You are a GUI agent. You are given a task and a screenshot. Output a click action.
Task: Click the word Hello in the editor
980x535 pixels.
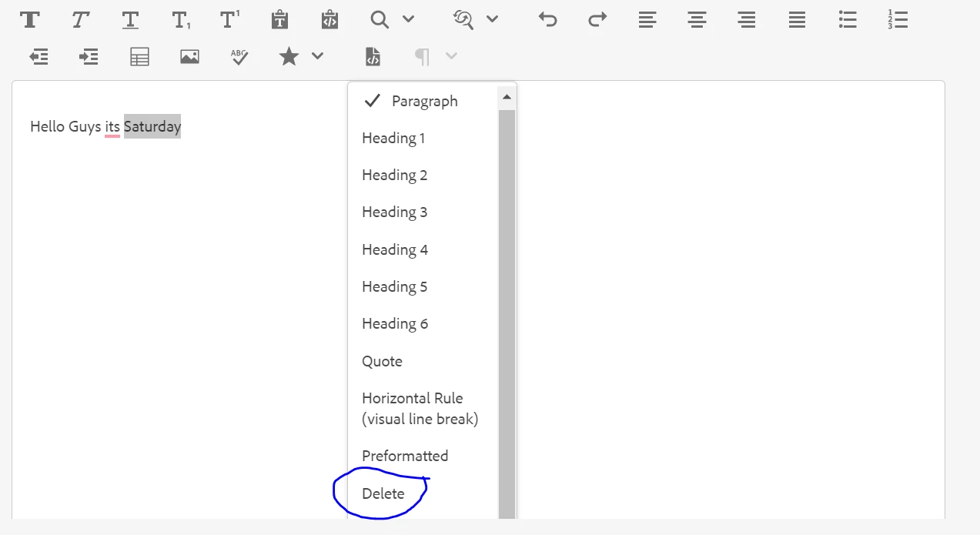(48, 126)
